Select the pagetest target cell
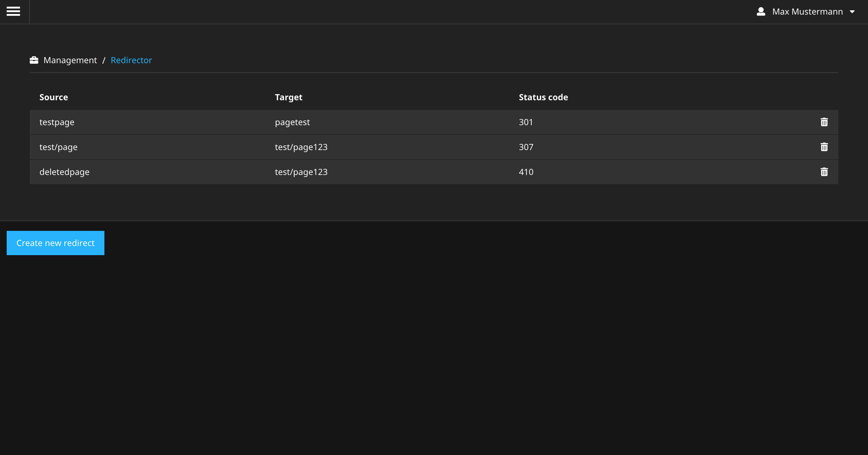 292,122
